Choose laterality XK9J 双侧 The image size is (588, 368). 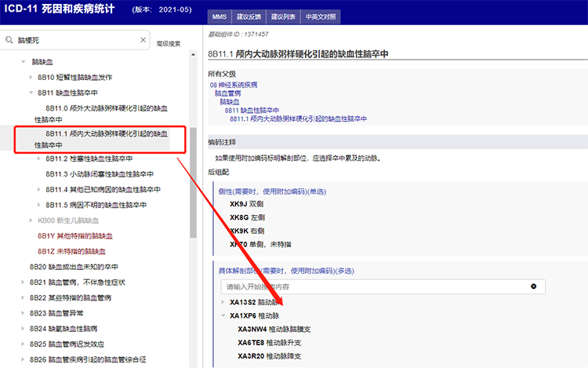(246, 204)
